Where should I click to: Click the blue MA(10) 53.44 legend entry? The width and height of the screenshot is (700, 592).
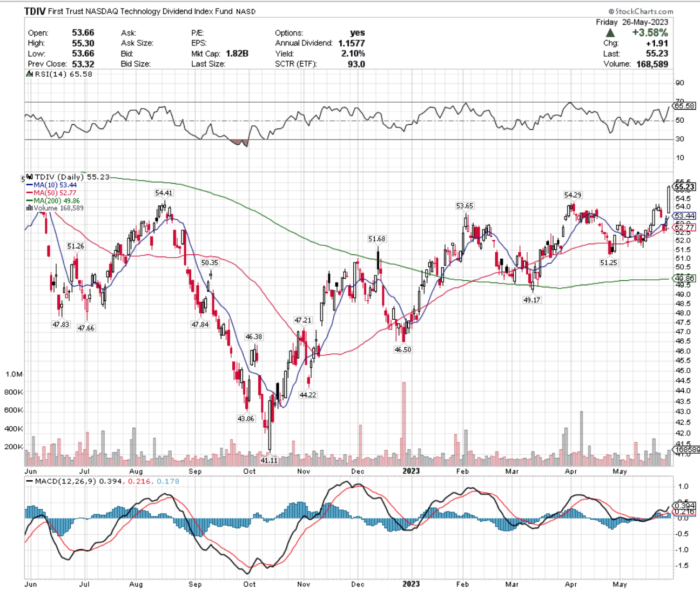tap(51, 185)
